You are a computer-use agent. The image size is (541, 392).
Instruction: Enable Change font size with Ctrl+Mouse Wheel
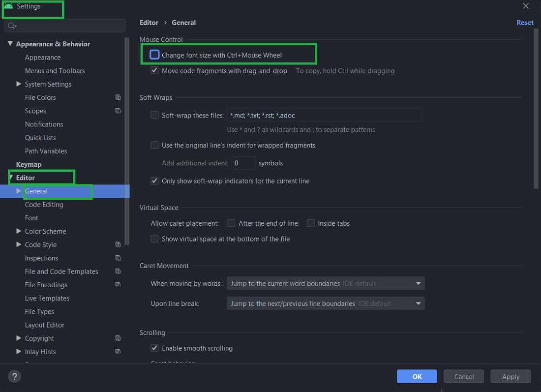[154, 55]
